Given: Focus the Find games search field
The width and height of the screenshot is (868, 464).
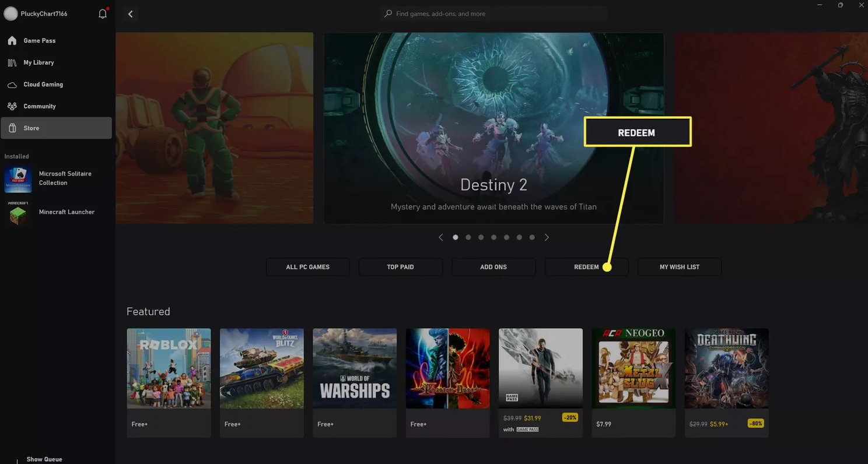Looking at the screenshot, I should 495,13.
